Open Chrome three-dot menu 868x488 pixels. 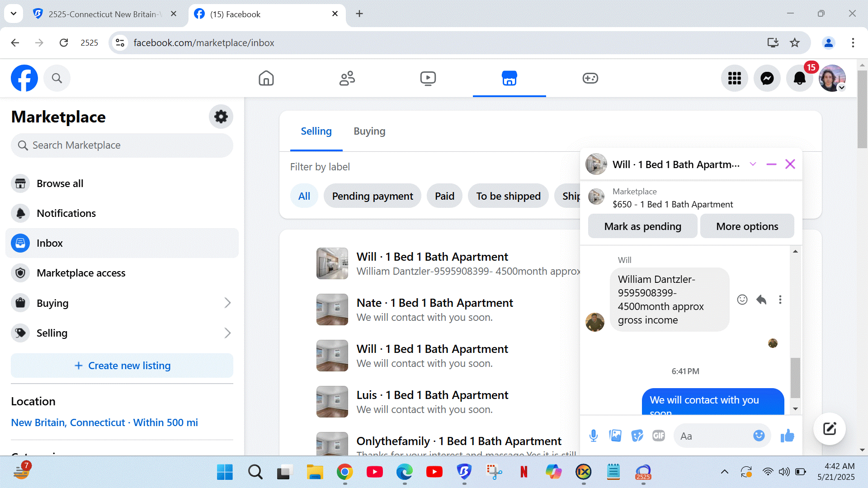tap(853, 43)
